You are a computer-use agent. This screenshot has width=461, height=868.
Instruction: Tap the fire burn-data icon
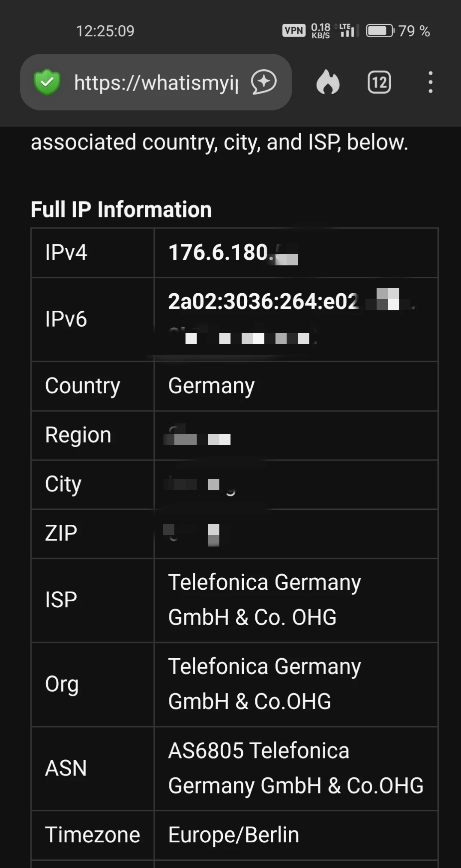click(x=328, y=82)
